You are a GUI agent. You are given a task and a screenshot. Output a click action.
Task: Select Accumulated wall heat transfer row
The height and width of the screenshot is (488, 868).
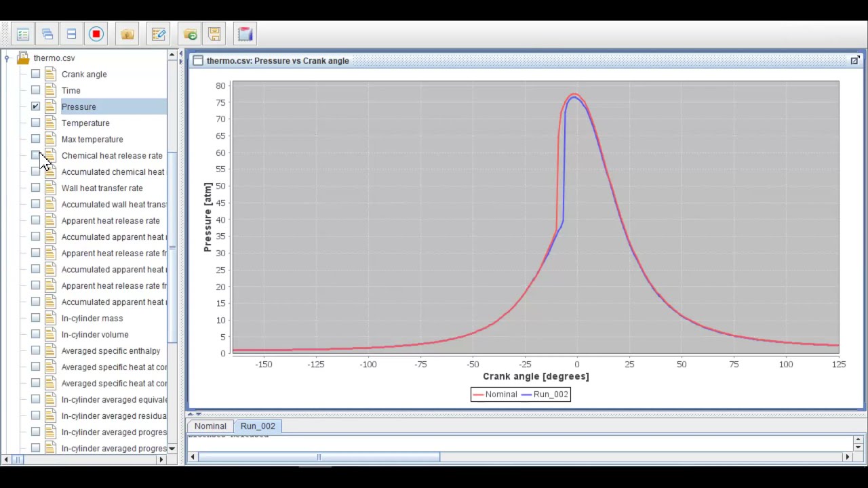[x=114, y=205]
